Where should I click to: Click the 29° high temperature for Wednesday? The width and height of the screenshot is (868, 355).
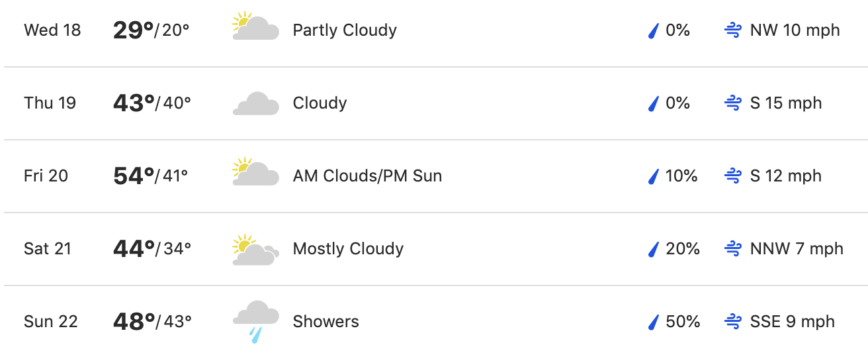(x=134, y=30)
